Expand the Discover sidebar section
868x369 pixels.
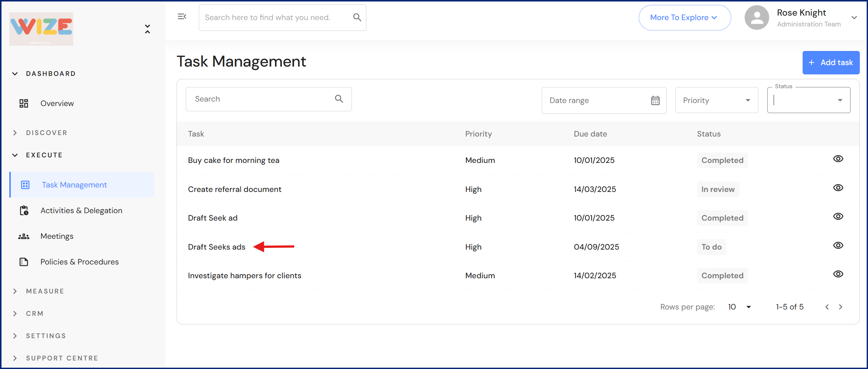[x=46, y=133]
